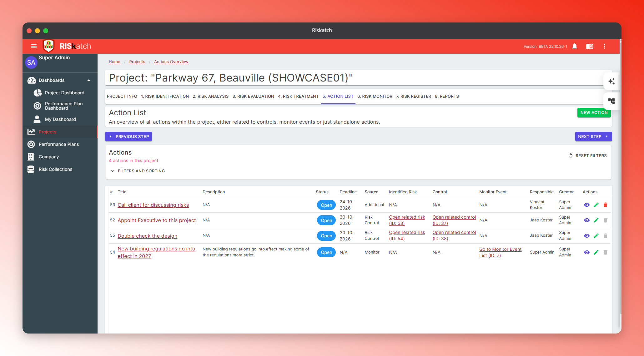The image size is (644, 356).
Task: View action 55 with eye icon
Action: [587, 236]
